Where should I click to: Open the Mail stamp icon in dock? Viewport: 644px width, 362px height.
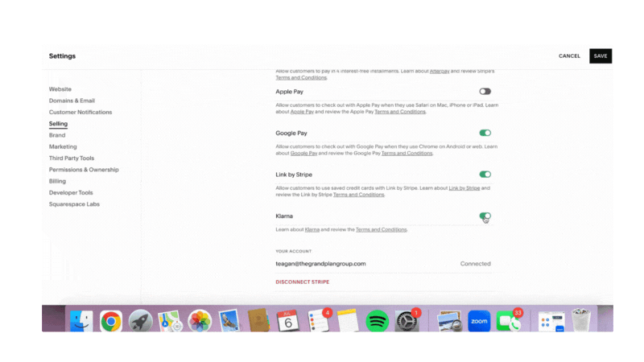click(229, 321)
